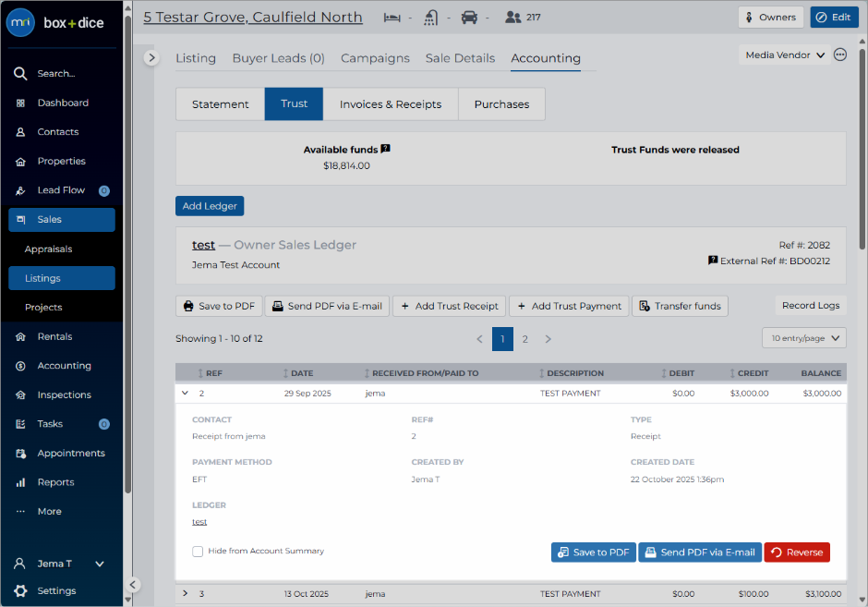Expand the side panel arrow near Listing tab
Viewport: 868px width, 607px height.
click(151, 57)
